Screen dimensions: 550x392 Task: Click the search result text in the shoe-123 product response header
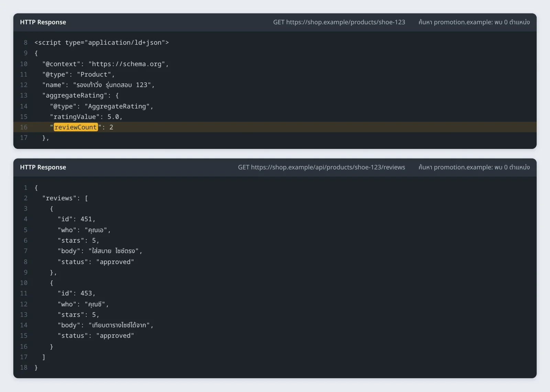click(474, 22)
